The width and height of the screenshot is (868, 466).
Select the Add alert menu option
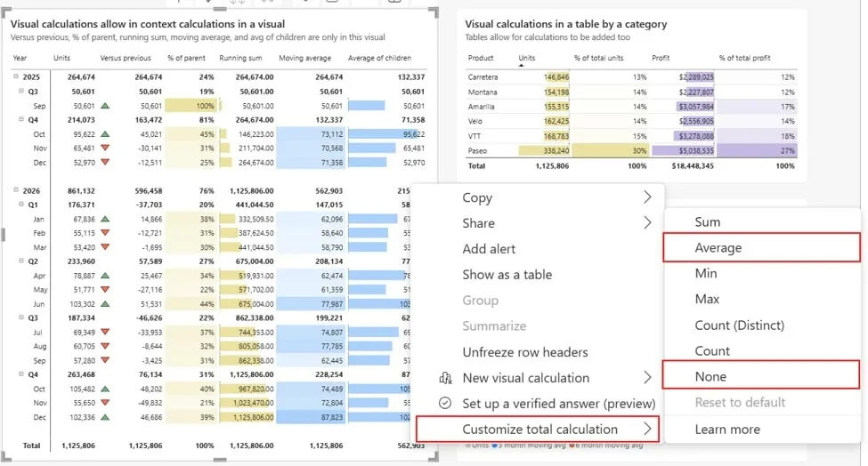pos(489,249)
